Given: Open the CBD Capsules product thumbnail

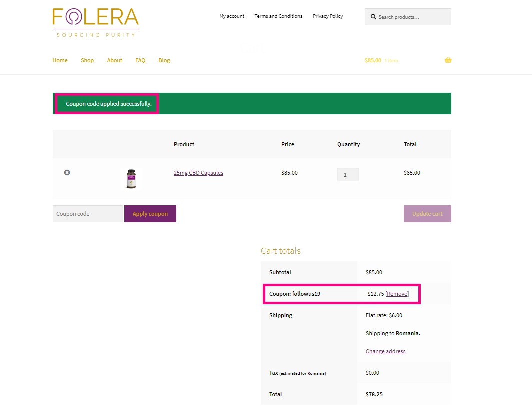Looking at the screenshot, I should (x=131, y=179).
